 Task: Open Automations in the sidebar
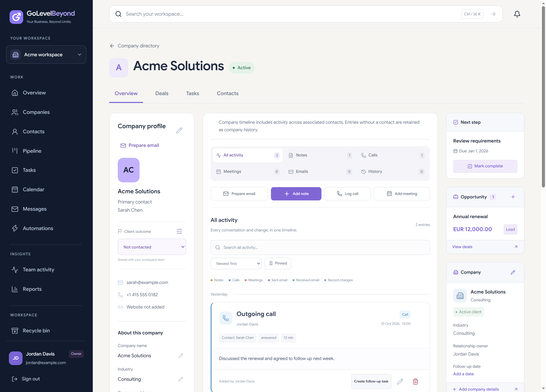pos(46,228)
